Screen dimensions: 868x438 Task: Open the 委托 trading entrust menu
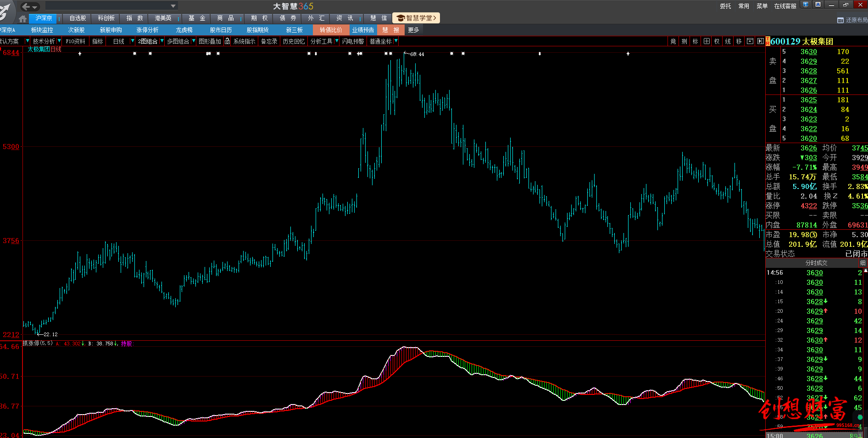click(725, 6)
